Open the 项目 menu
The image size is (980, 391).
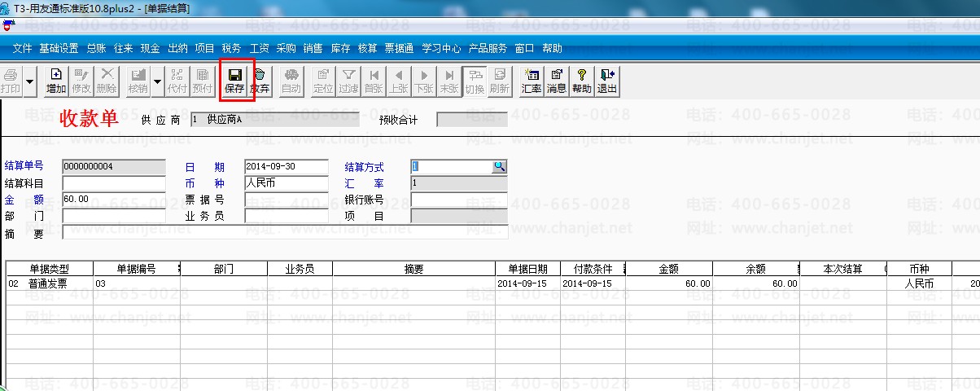click(204, 48)
